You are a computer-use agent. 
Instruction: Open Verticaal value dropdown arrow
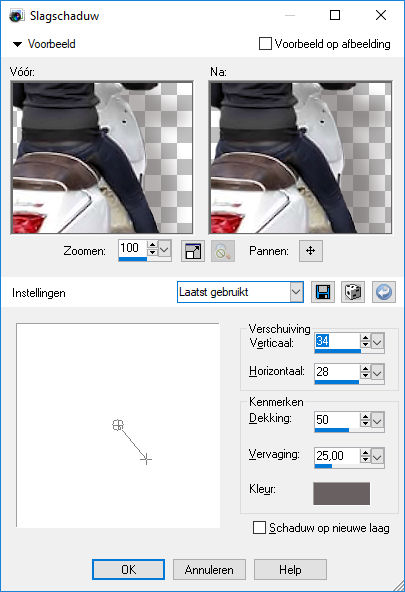coord(377,342)
